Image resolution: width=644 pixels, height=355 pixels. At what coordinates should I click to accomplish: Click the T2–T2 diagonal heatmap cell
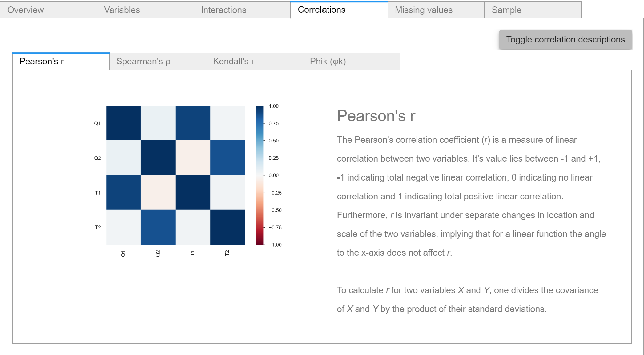[227, 227]
